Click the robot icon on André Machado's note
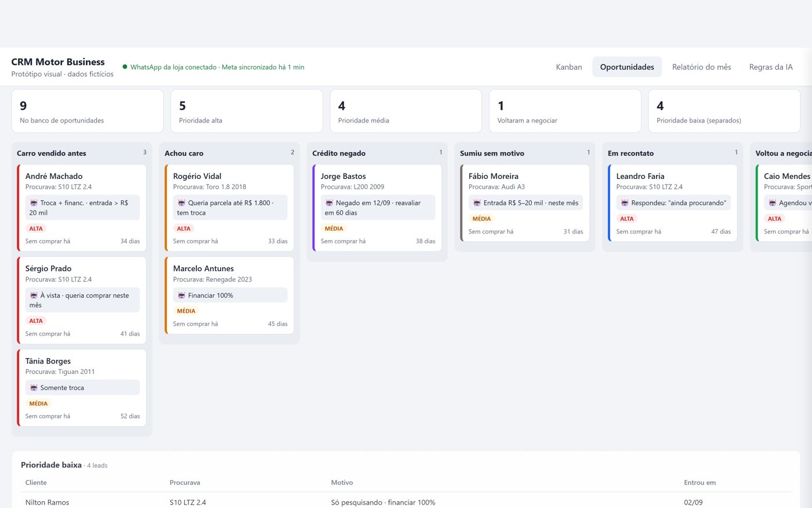Viewport: 812px width, 508px height. (x=34, y=203)
